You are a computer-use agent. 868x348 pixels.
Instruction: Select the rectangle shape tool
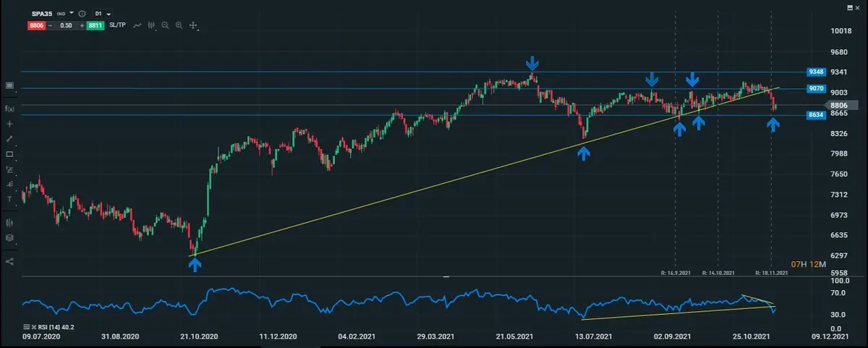click(10, 154)
